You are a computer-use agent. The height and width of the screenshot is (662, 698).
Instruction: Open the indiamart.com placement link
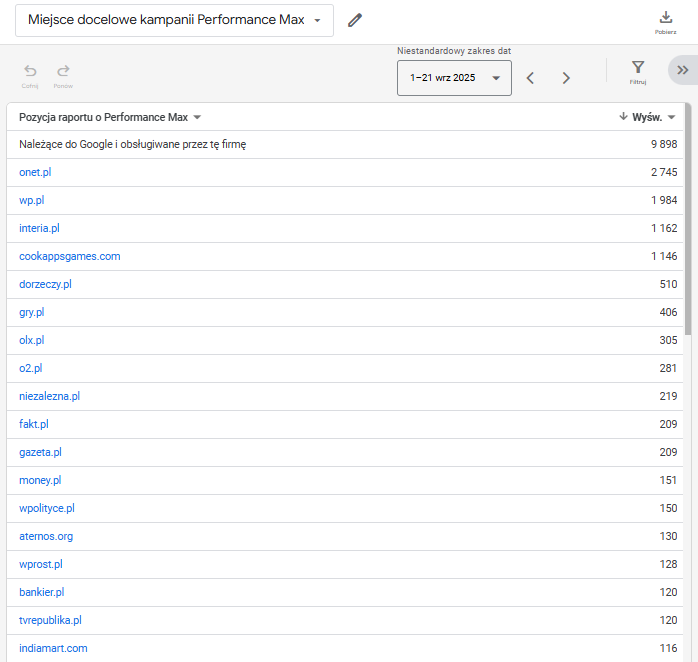(53, 648)
